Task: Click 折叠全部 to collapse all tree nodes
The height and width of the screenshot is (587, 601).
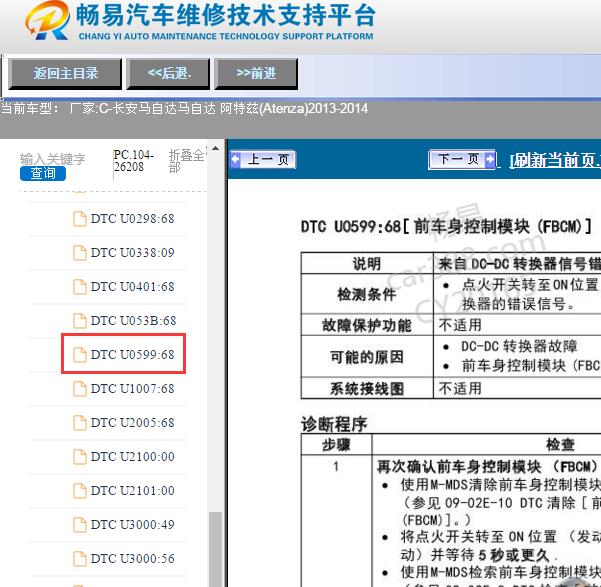Action: [187, 161]
